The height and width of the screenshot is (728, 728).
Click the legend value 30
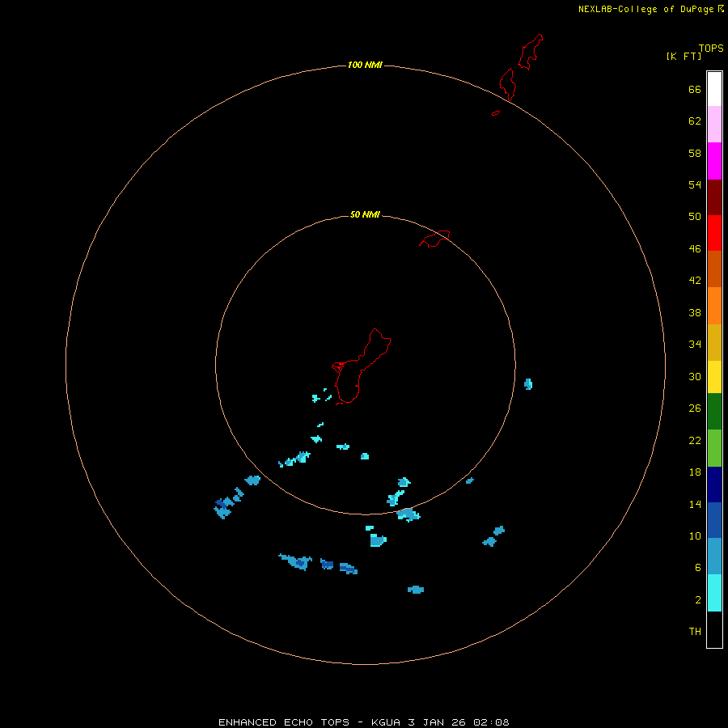coord(695,376)
